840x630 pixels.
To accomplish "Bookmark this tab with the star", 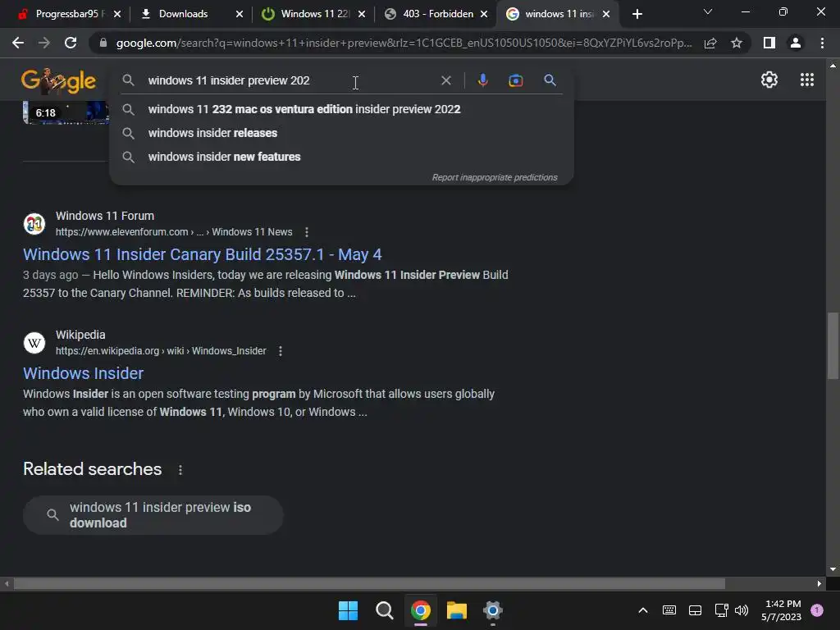I will click(737, 43).
